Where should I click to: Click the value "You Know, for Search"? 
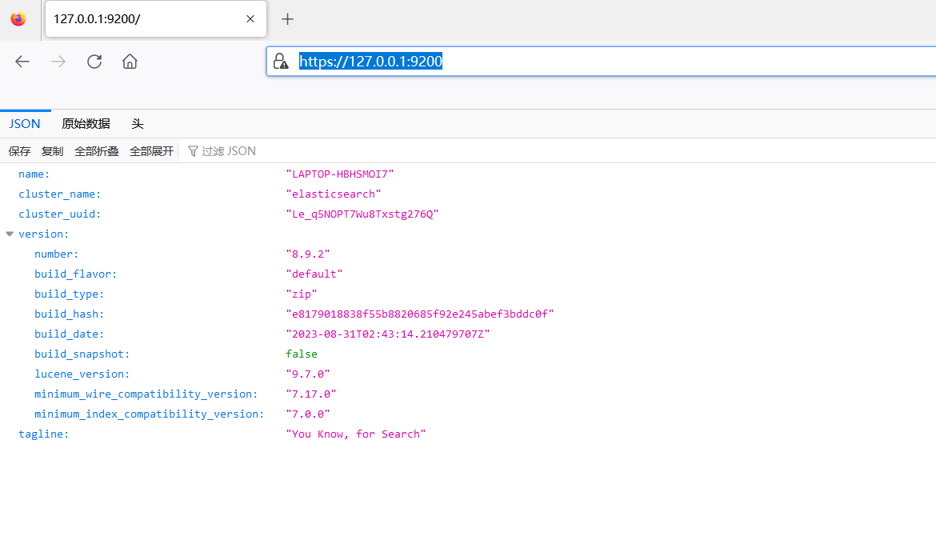(x=356, y=434)
